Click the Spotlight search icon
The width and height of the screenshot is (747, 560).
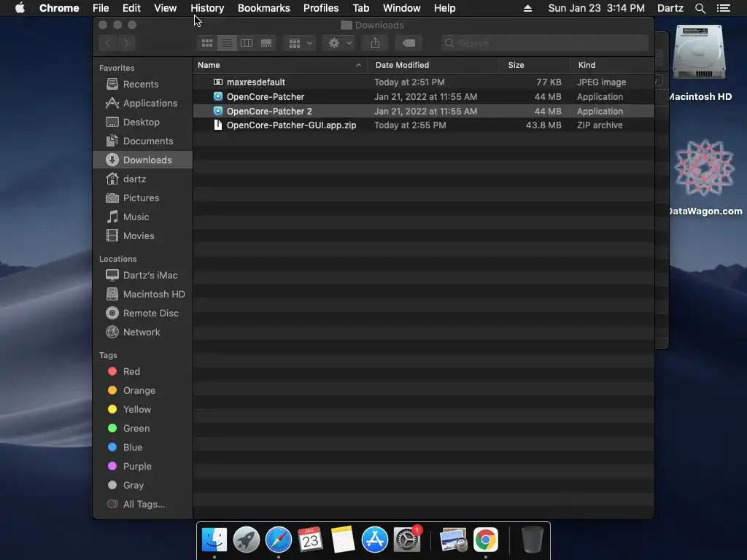click(700, 8)
